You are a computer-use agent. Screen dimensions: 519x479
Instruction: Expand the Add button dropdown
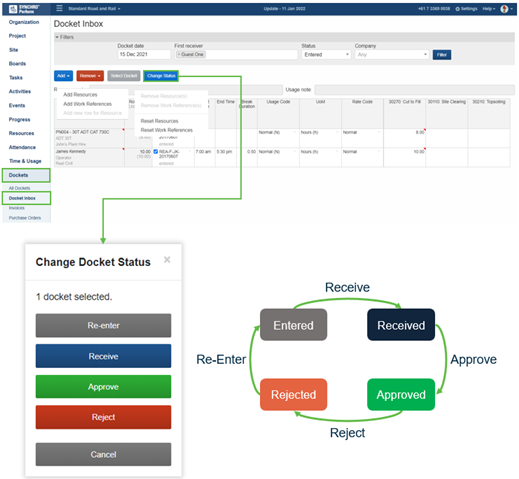63,76
